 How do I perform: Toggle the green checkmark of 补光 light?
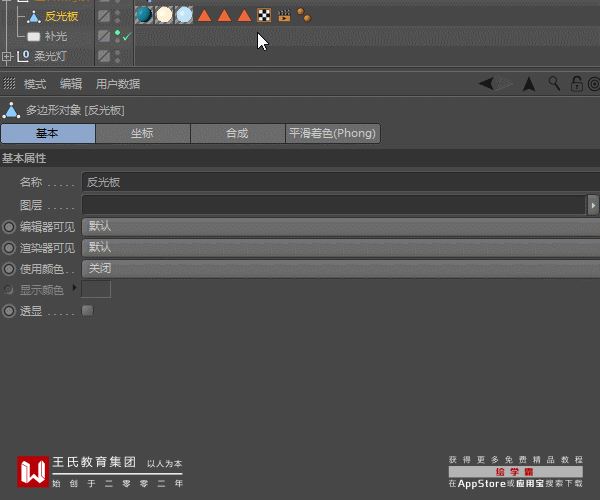pyautogui.click(x=127, y=37)
